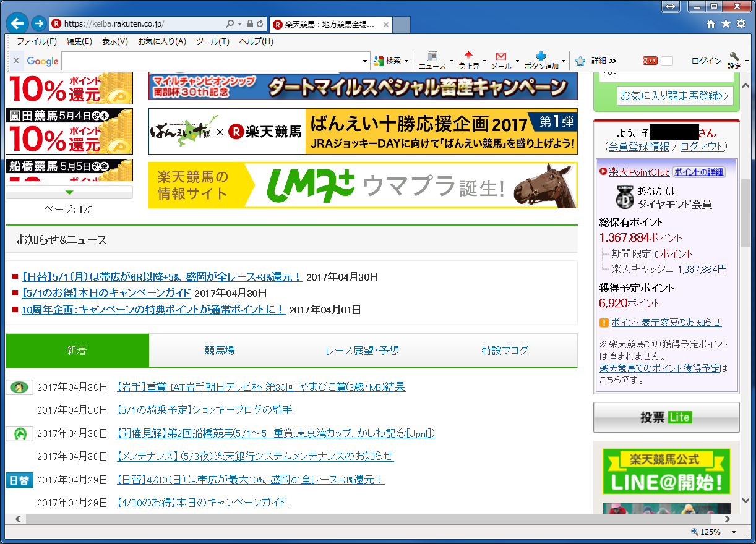
Task: Click the Google toolbar 検索 button
Action: [388, 61]
